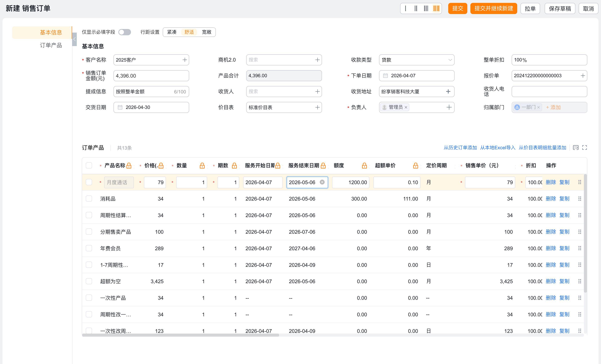Click the calendar icon in the 交货日期 field
Screen dimensions: 601x364
coord(120,107)
